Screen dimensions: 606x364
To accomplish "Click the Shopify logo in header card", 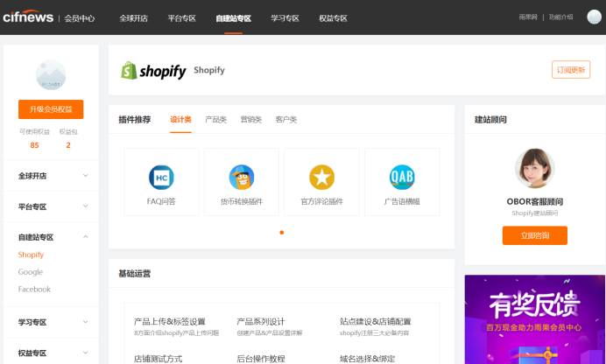I will [x=153, y=70].
